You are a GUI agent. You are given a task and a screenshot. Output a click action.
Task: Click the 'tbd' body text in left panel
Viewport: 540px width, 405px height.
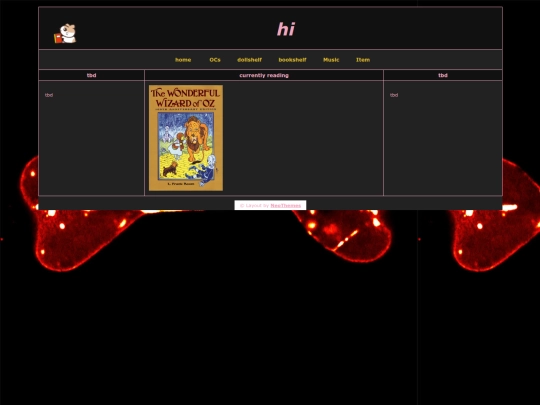pos(49,95)
